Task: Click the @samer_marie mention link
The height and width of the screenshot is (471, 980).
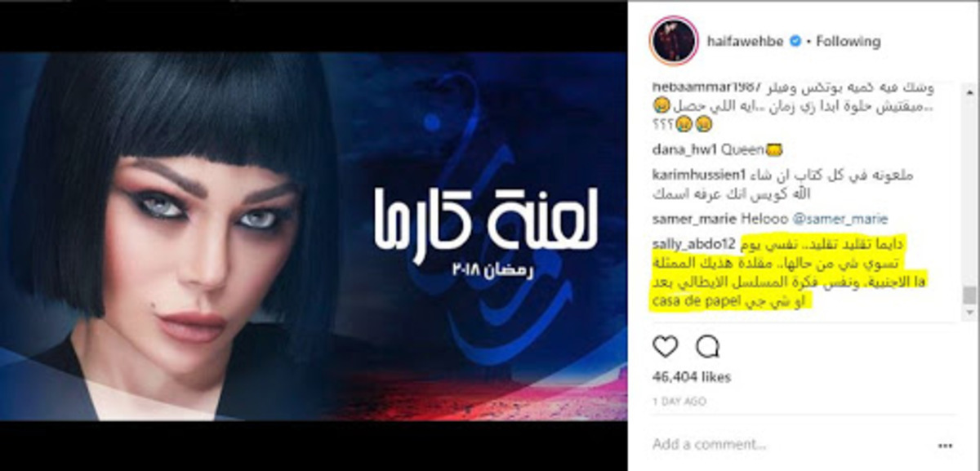Action: pyautogui.click(x=847, y=220)
